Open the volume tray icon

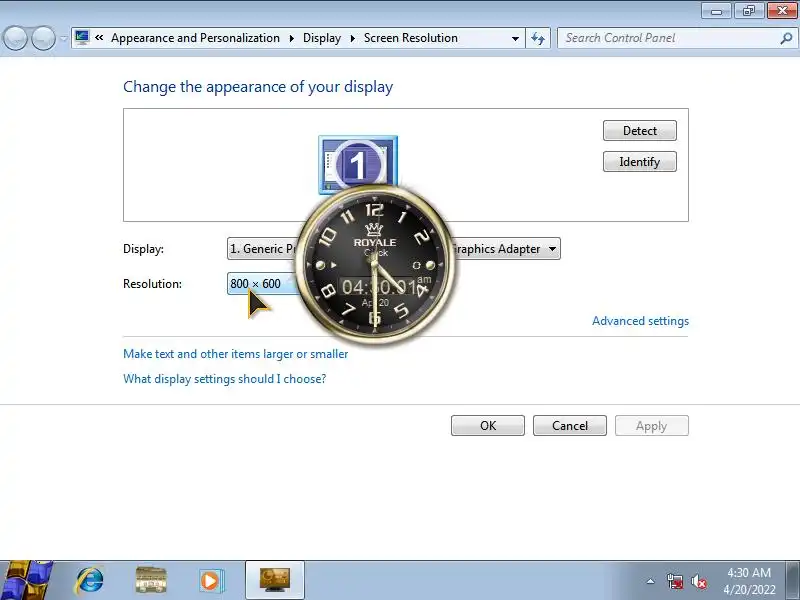[698, 581]
